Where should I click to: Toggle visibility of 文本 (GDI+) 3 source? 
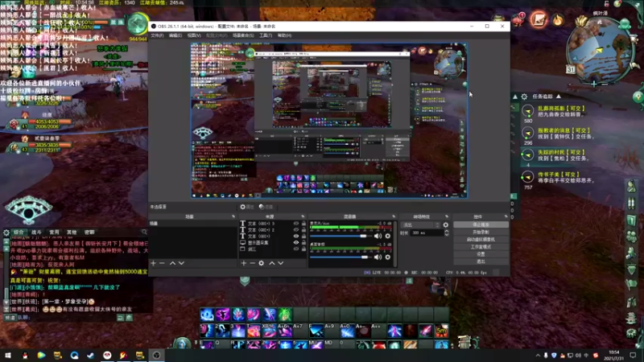point(295,224)
